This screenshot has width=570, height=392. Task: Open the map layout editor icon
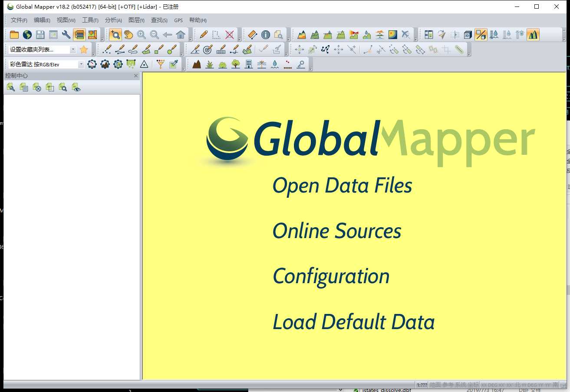[x=92, y=35]
